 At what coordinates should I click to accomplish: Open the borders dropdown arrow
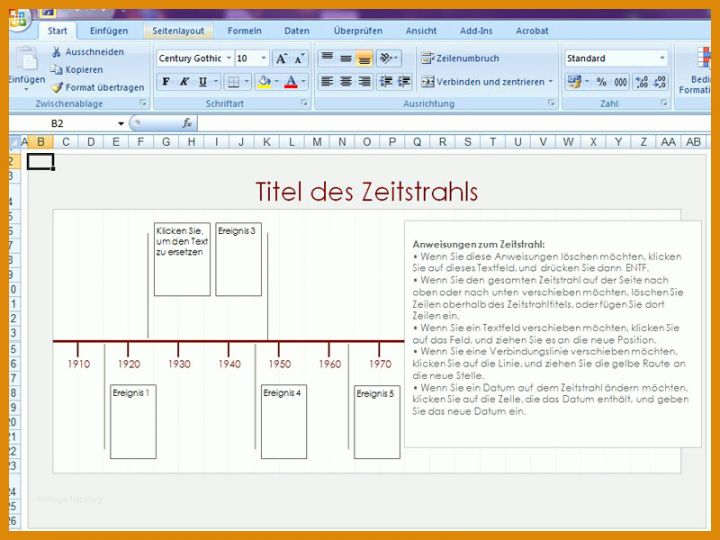(x=247, y=82)
